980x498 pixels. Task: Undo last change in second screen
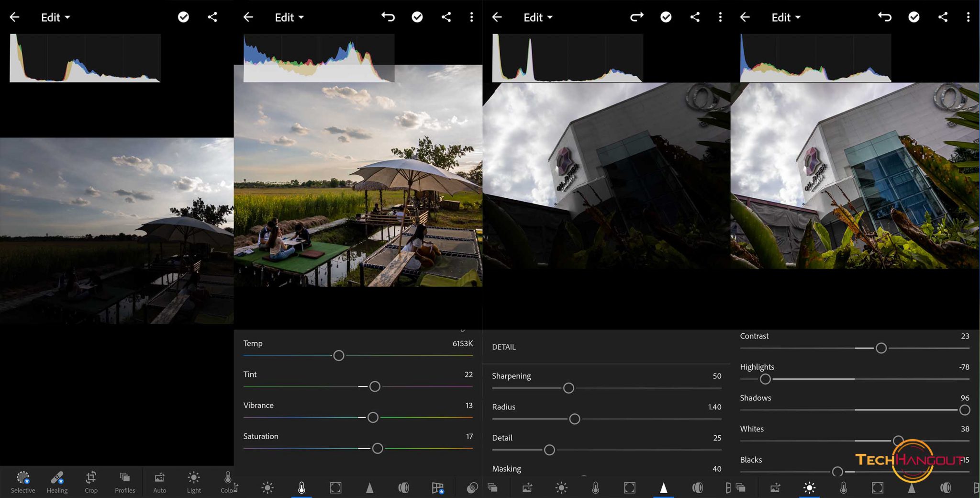click(x=388, y=17)
